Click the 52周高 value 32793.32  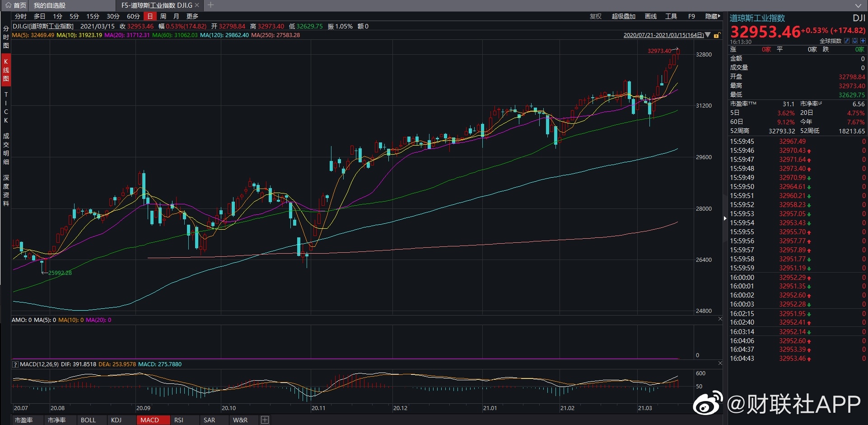(x=782, y=131)
